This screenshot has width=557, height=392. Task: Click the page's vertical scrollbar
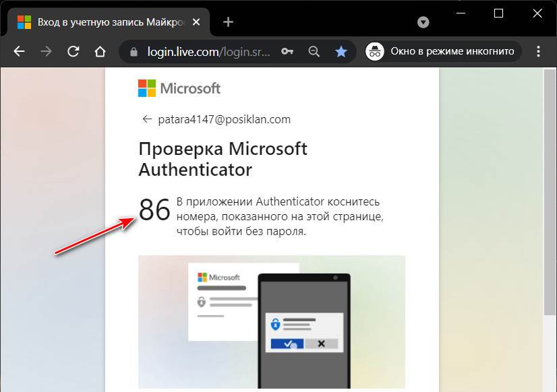tap(550, 202)
